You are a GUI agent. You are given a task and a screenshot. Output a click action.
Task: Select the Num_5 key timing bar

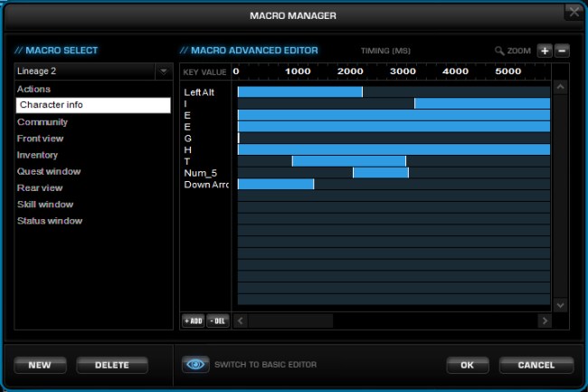380,172
